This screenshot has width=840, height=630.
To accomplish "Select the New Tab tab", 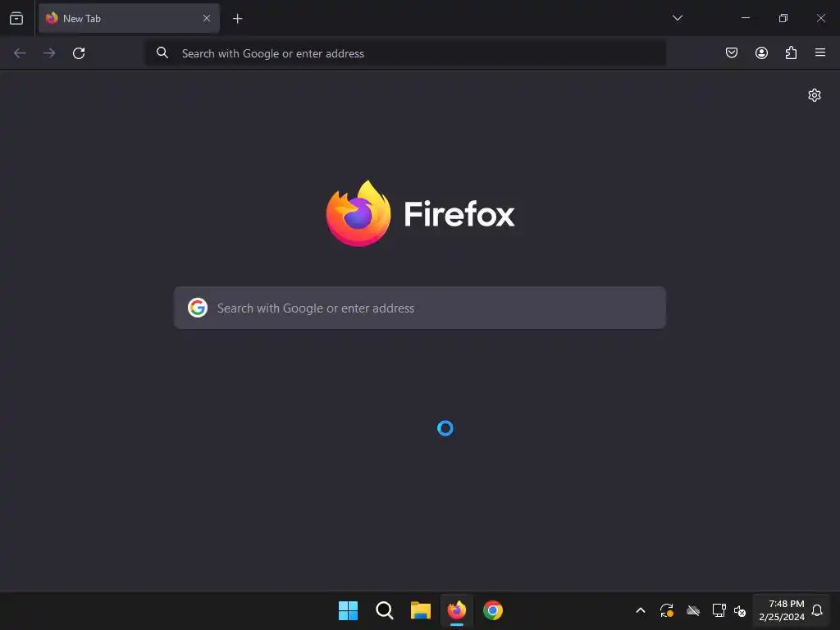I will click(129, 18).
